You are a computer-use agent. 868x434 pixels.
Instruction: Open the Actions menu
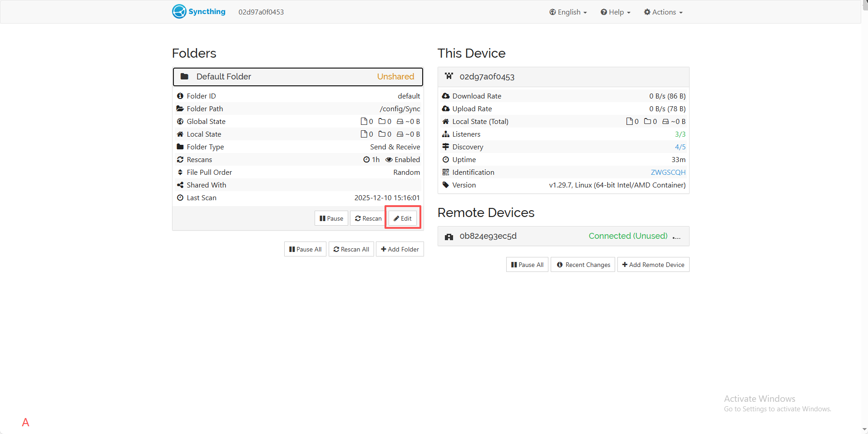(663, 12)
